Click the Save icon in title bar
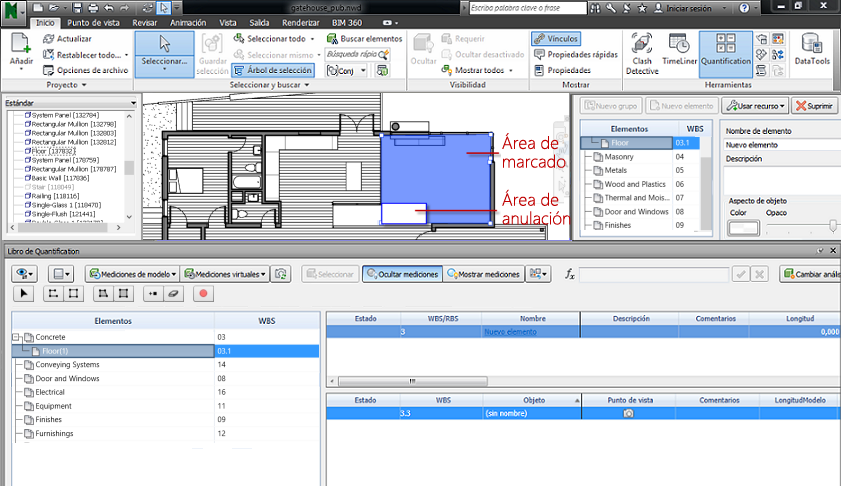Screen dimensions: 841x486 click(77, 8)
